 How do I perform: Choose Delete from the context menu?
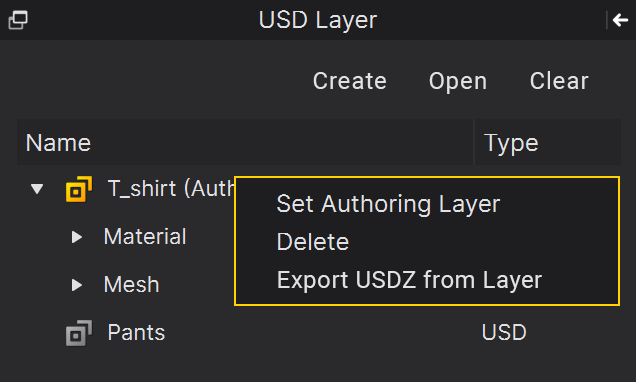coord(313,242)
